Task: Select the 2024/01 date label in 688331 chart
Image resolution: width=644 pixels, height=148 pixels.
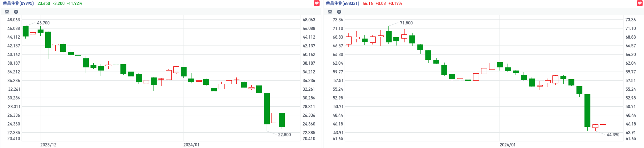Action: [x=508, y=145]
